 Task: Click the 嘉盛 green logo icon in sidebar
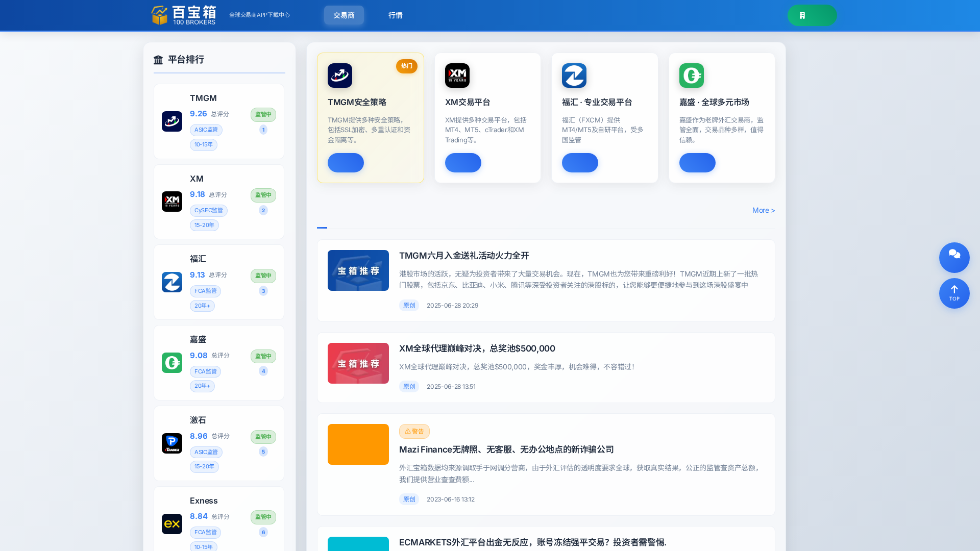(x=172, y=362)
